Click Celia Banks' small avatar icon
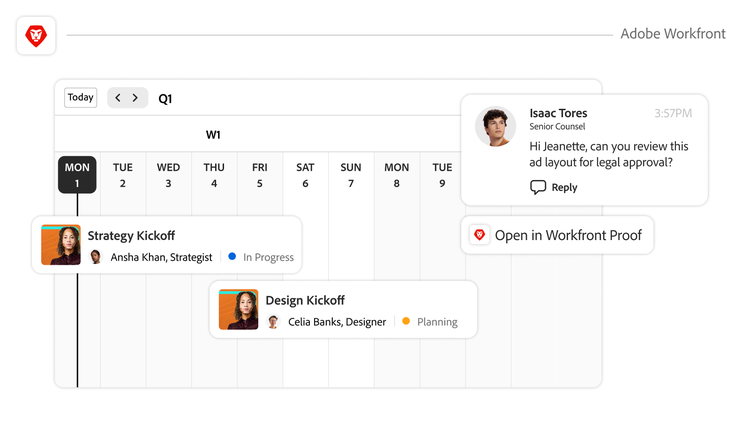The image size is (750, 422). click(x=273, y=322)
